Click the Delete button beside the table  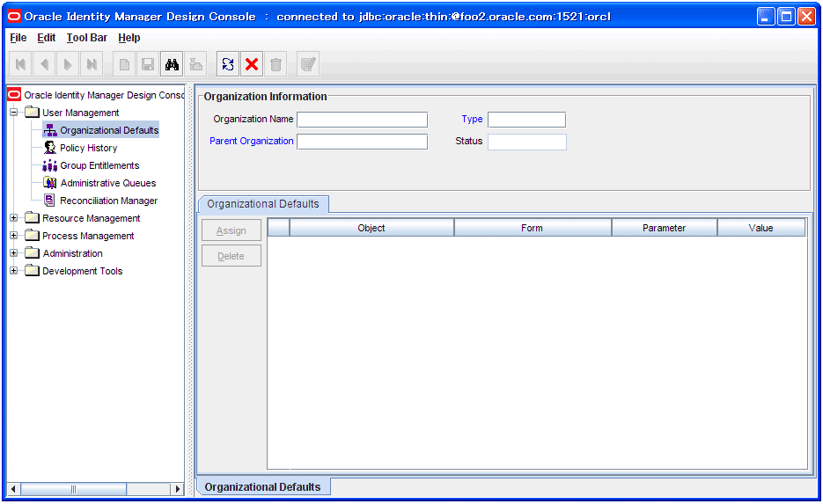coord(231,256)
